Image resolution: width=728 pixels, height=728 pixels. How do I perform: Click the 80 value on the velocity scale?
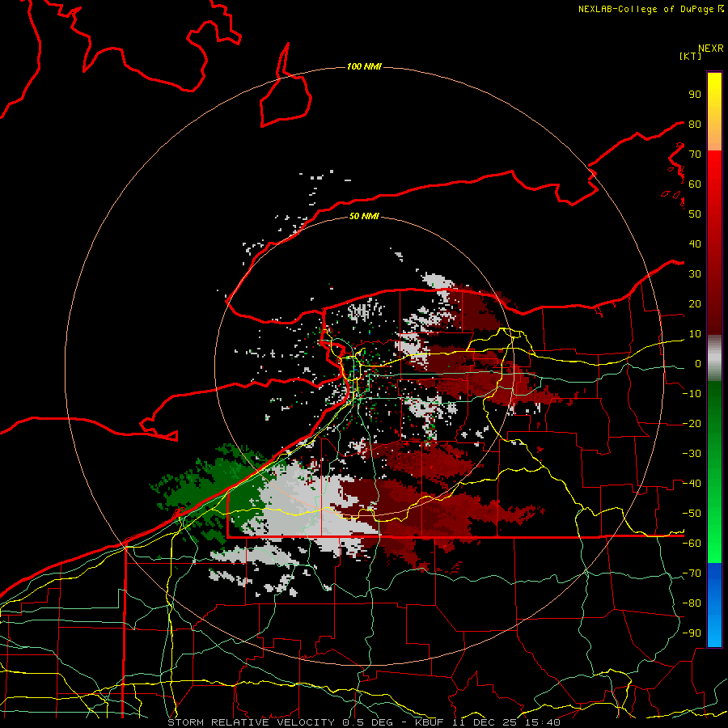pos(695,125)
